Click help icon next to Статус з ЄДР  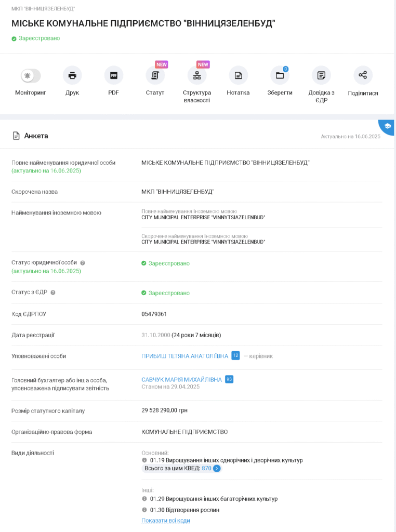(53, 292)
